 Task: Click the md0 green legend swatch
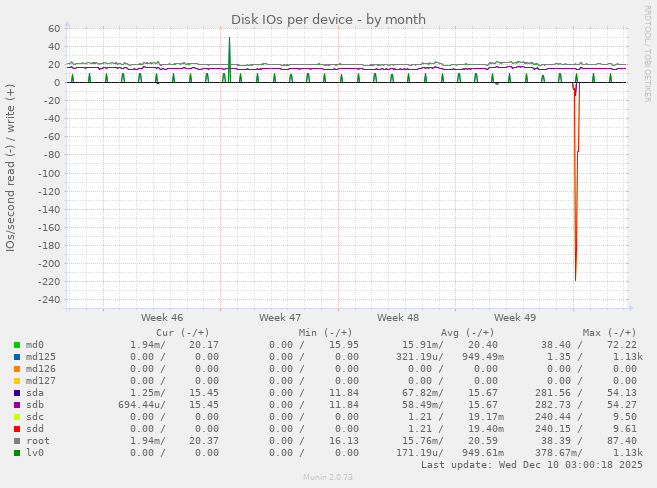[17, 345]
